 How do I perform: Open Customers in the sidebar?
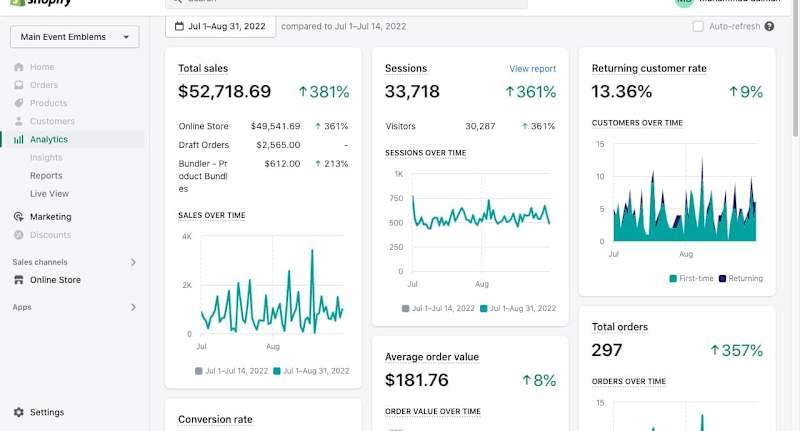pos(52,121)
